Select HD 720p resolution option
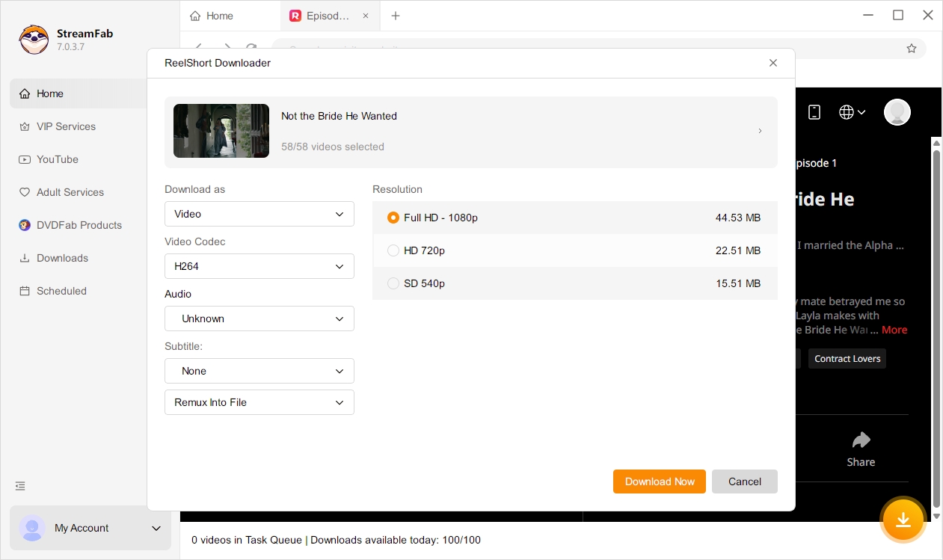The image size is (943, 560). (x=575, y=250)
